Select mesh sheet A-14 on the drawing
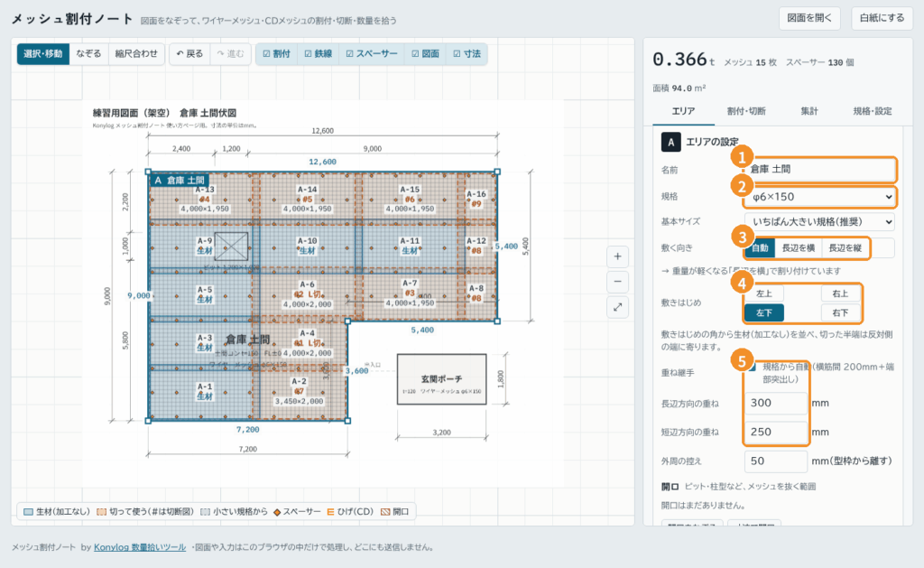This screenshot has width=924, height=568. click(307, 199)
